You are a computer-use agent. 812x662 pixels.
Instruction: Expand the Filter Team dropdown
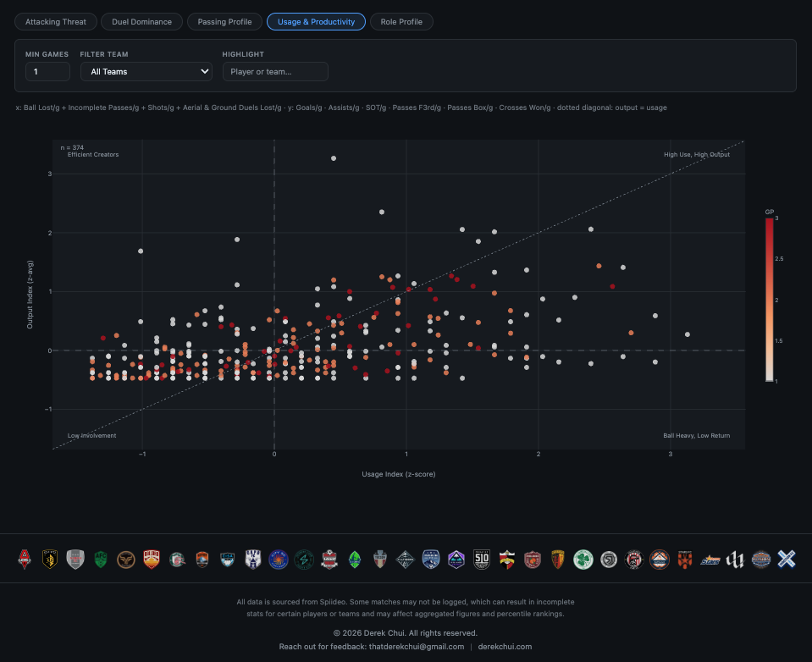(x=146, y=71)
